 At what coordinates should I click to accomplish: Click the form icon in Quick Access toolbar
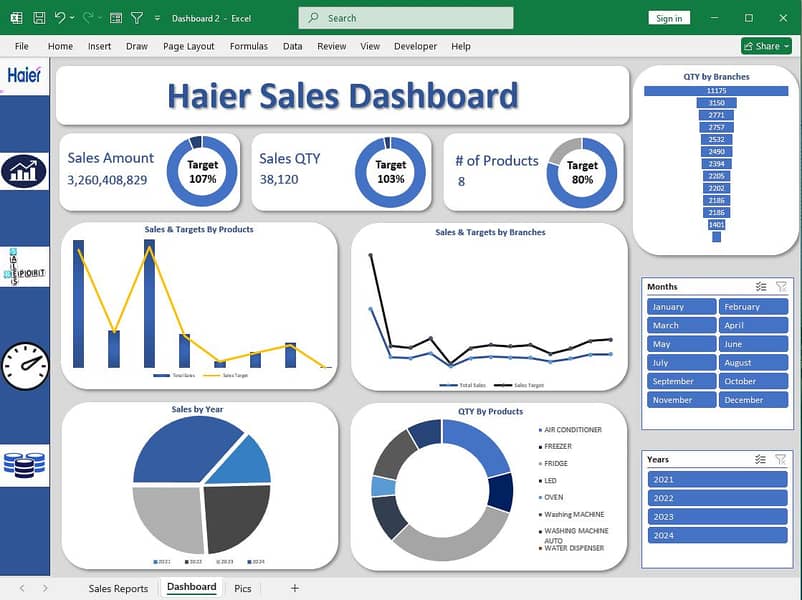tap(116, 18)
